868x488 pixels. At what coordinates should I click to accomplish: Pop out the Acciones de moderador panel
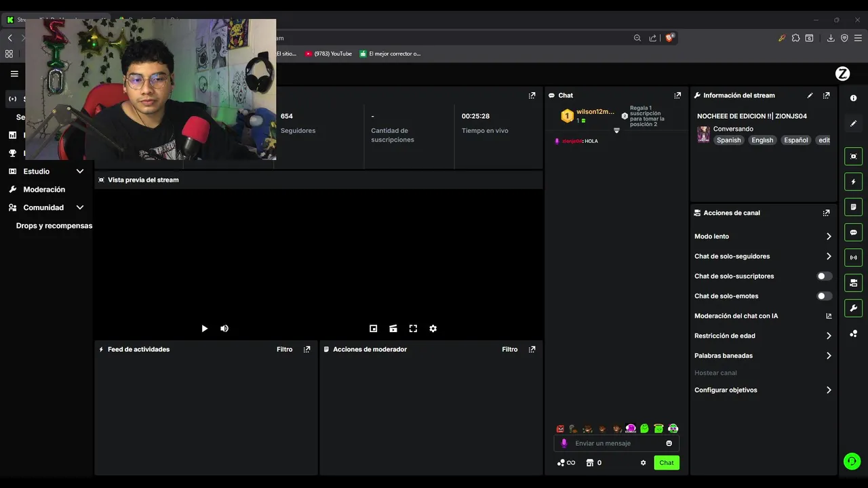tap(532, 350)
